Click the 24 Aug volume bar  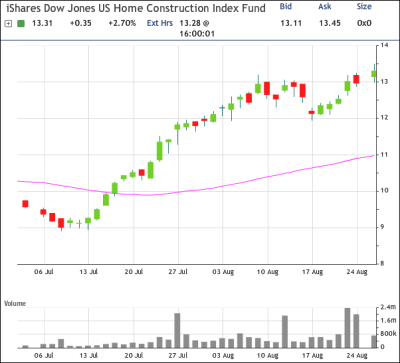point(356,331)
